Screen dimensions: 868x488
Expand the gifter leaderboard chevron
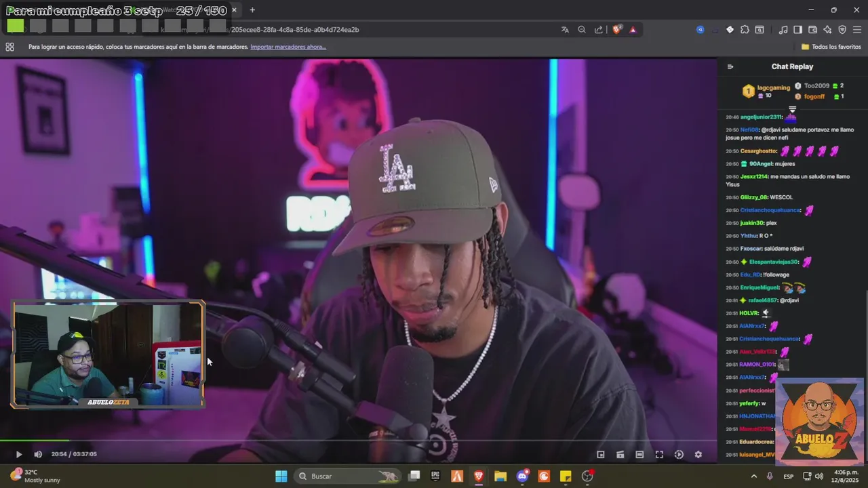tap(792, 109)
